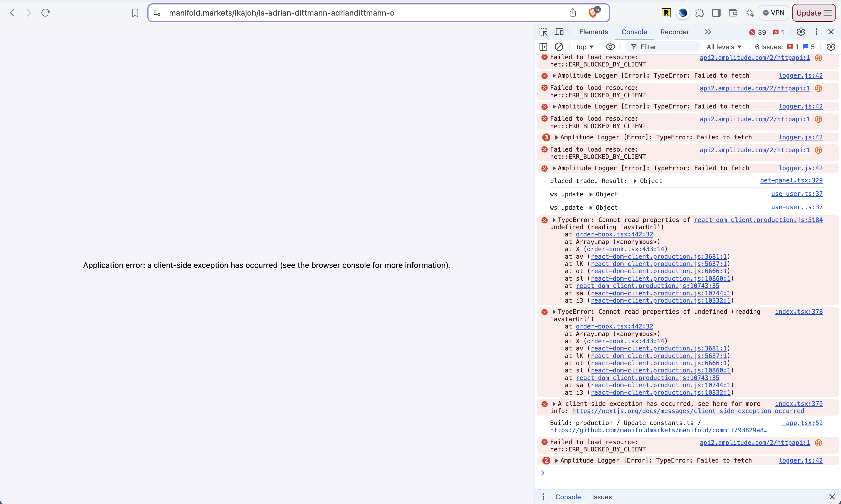841x504 pixels.
Task: Select the Console drawer tab
Action: point(568,497)
